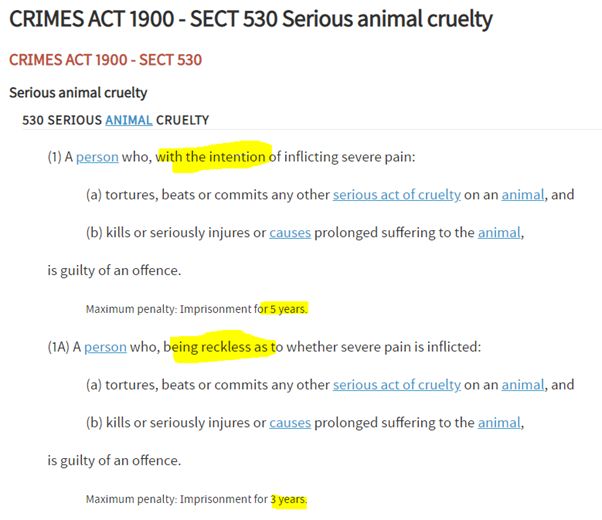
Task: Open the animal link in subsection (1)(b)
Action: pyautogui.click(x=499, y=233)
